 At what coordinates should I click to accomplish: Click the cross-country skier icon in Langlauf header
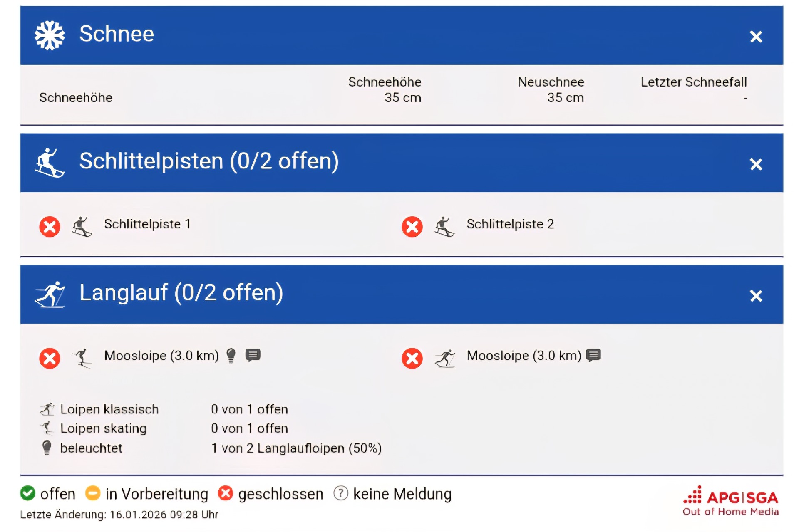pos(50,294)
